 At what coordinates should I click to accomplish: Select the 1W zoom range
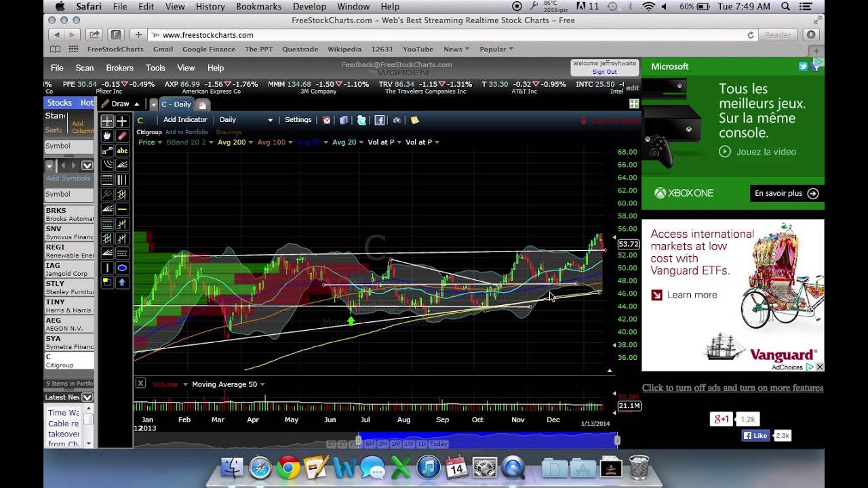coord(410,444)
